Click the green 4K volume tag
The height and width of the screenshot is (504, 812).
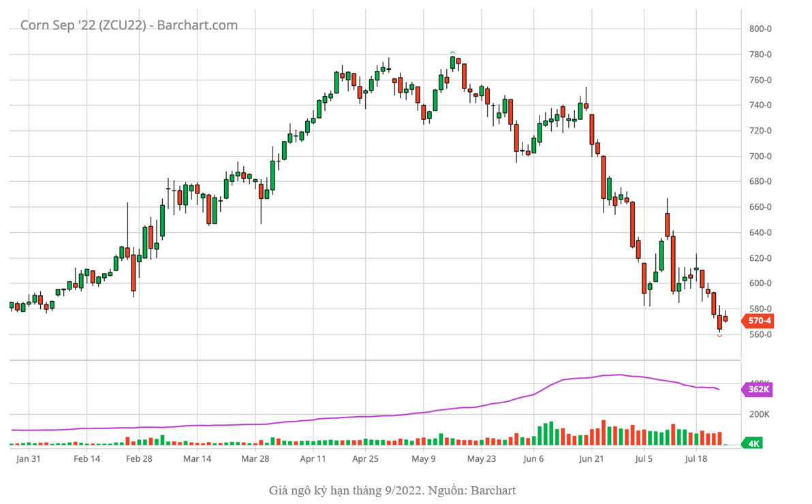753,444
